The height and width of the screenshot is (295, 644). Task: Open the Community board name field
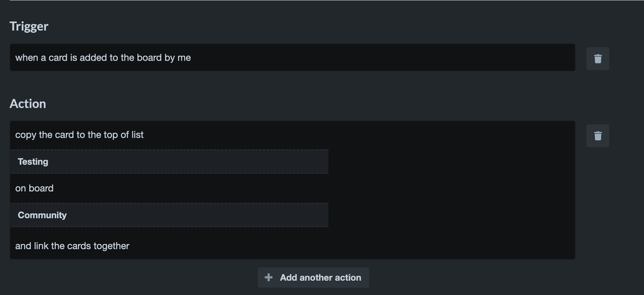169,215
